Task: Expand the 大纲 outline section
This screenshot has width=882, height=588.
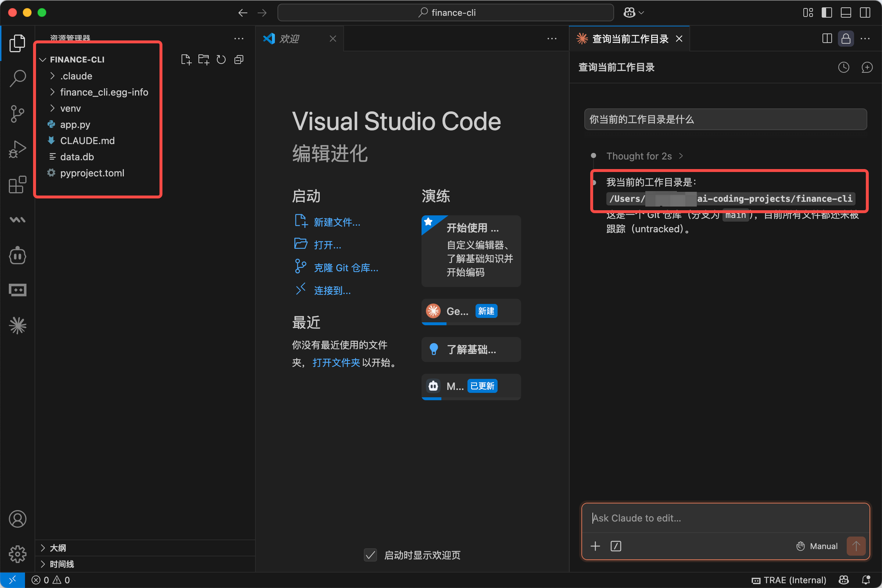Action: (x=145, y=548)
